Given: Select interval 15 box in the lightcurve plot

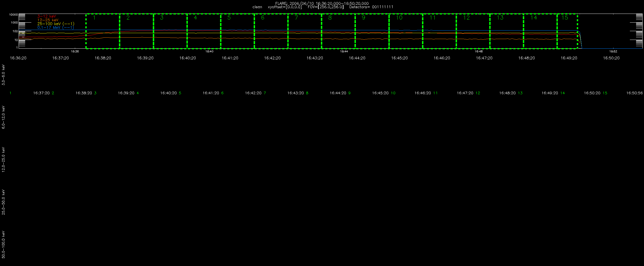Looking at the screenshot, I should (x=567, y=31).
